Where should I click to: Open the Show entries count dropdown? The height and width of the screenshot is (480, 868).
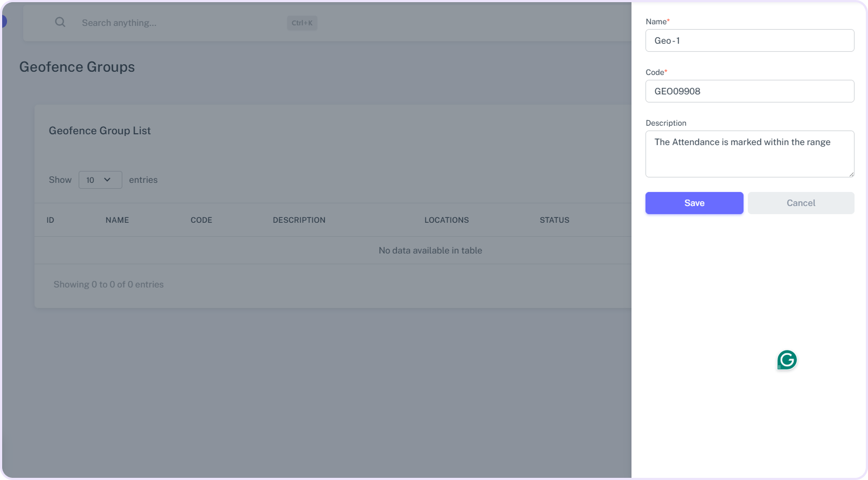pos(100,180)
